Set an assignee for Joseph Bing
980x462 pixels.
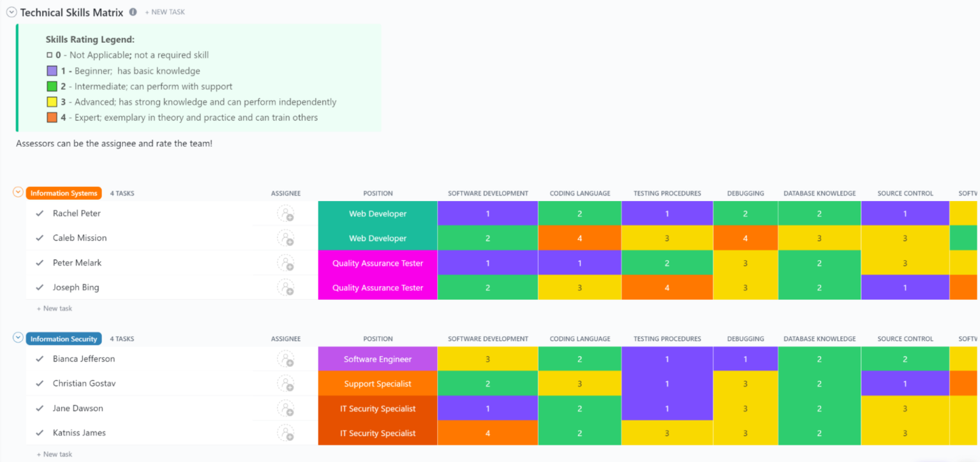click(285, 288)
